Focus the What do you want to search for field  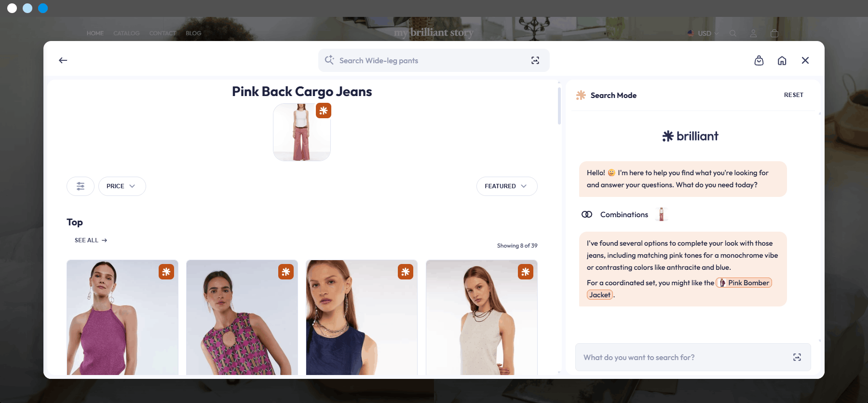(x=693, y=357)
